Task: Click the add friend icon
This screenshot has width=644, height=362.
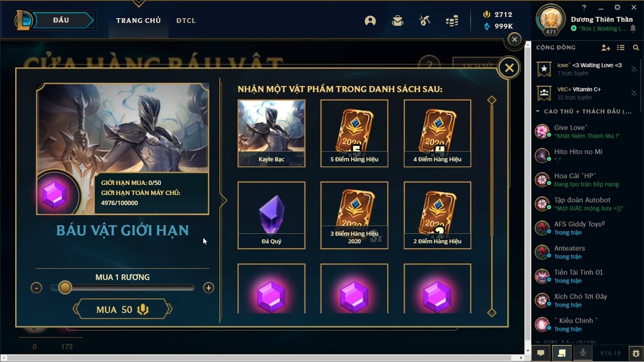Action: pos(606,47)
